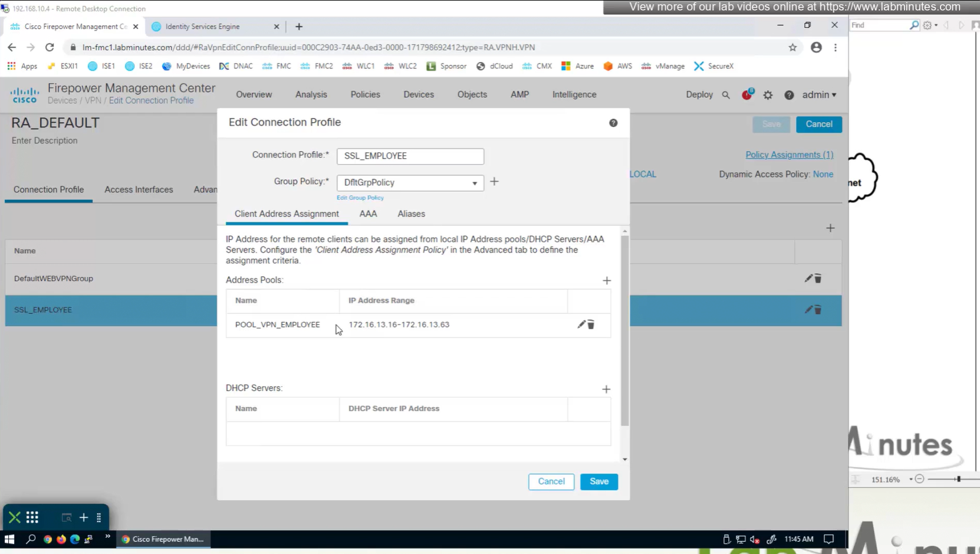The image size is (980, 554).
Task: Add a new address pool
Action: [x=606, y=281]
